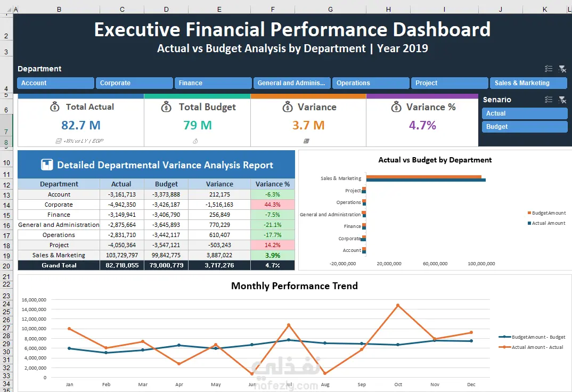Click the Total Budget money bag icon
The width and height of the screenshot is (572, 392).
pyautogui.click(x=166, y=107)
